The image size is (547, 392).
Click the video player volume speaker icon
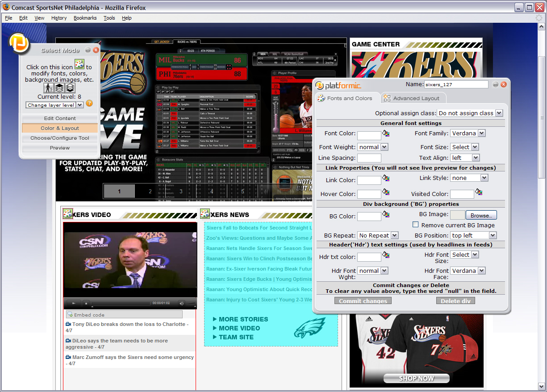point(181,303)
